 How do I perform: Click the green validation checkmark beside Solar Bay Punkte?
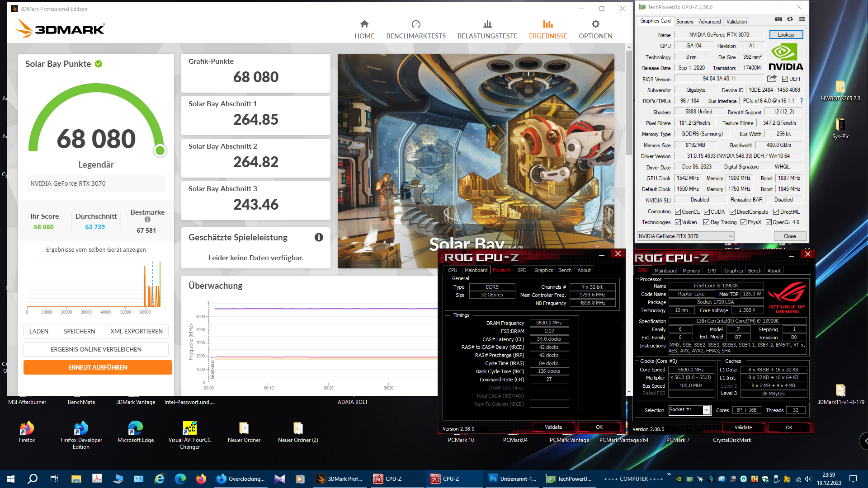pyautogui.click(x=99, y=64)
